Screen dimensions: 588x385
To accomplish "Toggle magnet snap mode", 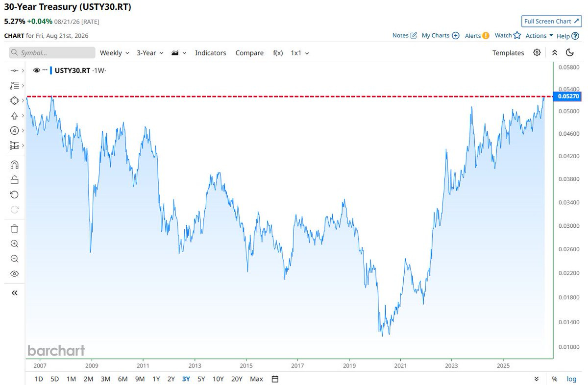I will pyautogui.click(x=14, y=165).
